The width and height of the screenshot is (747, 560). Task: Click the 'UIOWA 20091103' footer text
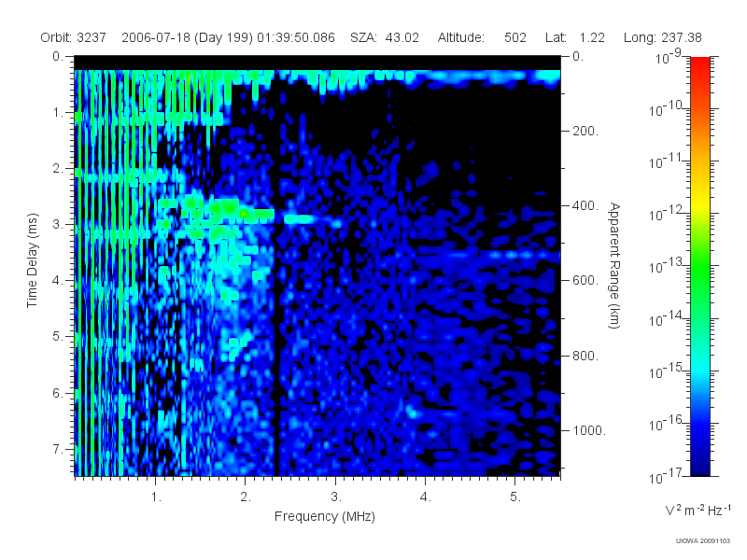coord(703,541)
